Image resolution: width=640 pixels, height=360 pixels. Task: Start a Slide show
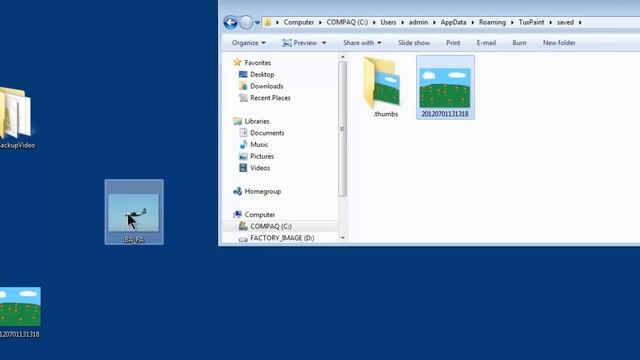[414, 43]
